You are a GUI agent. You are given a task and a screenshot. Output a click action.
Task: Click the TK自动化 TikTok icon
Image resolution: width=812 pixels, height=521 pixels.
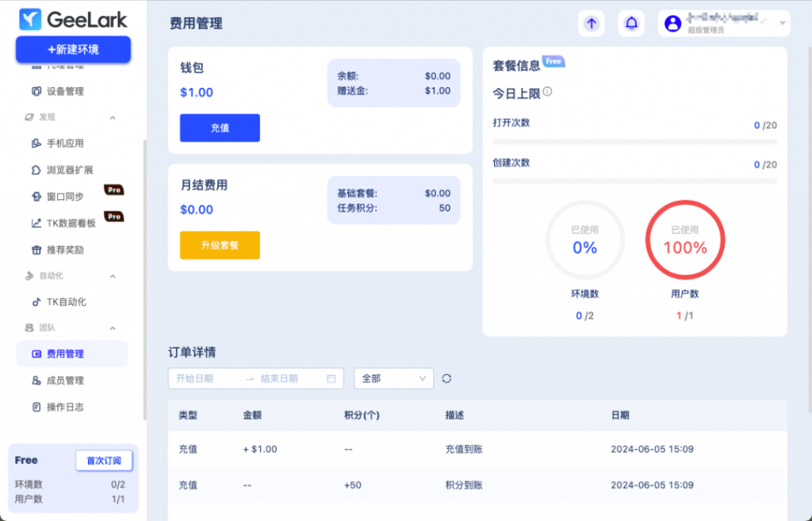tap(36, 302)
